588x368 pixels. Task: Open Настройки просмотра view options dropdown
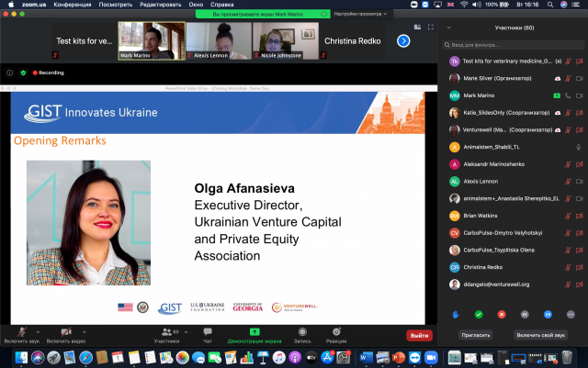(x=360, y=14)
